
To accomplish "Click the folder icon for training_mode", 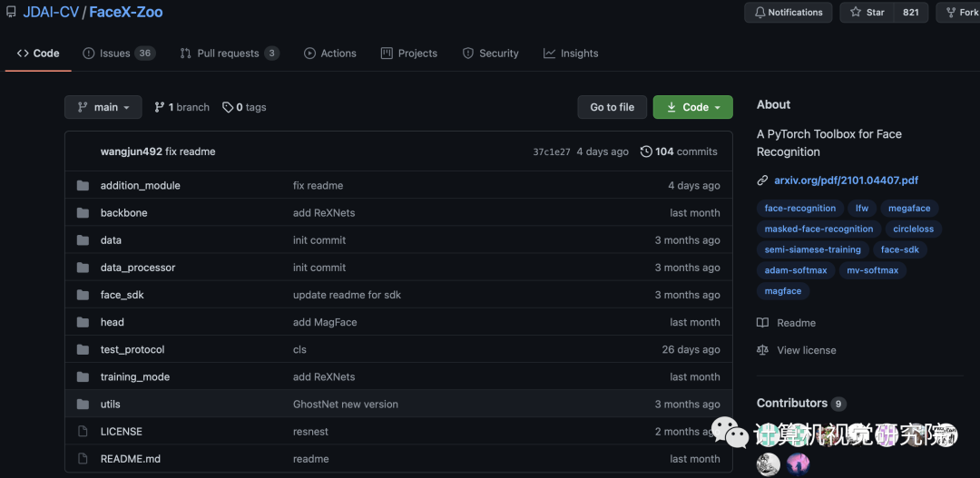I will coord(83,376).
